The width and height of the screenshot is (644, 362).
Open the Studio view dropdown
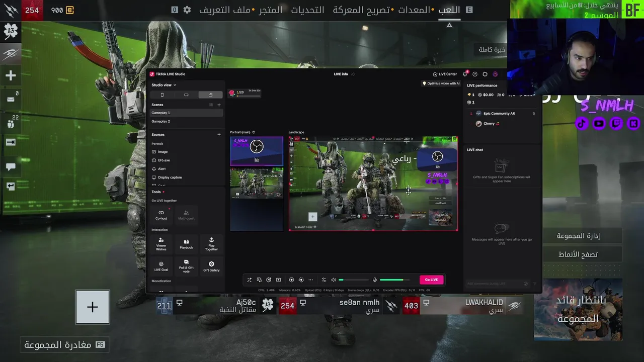(164, 85)
